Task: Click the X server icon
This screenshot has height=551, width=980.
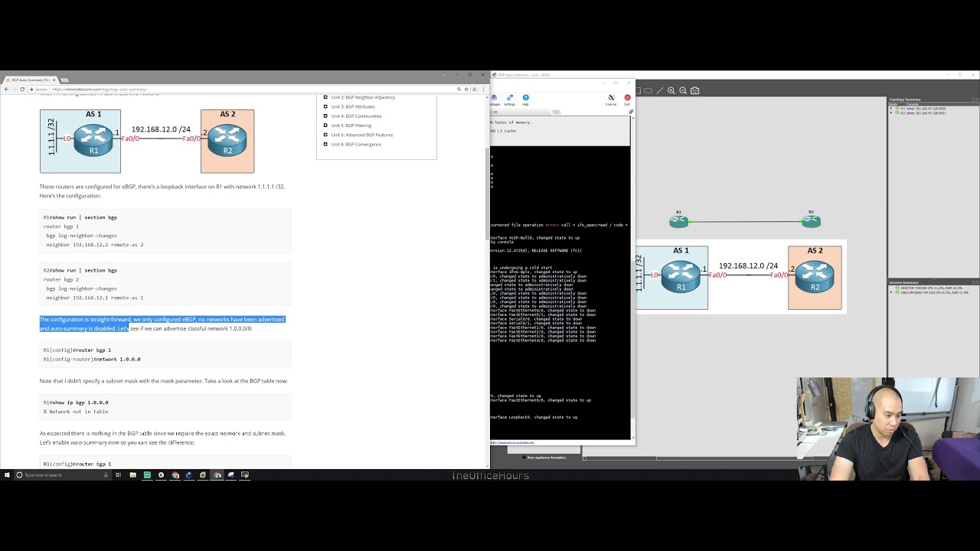Action: tap(611, 99)
